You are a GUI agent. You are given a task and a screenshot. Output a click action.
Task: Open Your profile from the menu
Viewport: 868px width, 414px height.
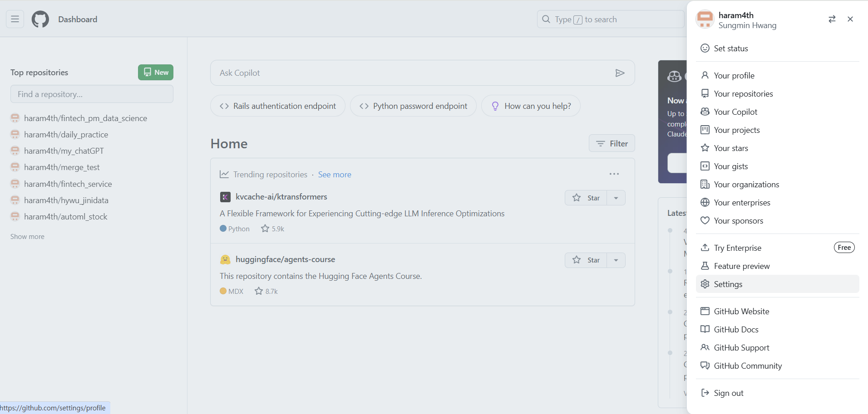pyautogui.click(x=777, y=75)
